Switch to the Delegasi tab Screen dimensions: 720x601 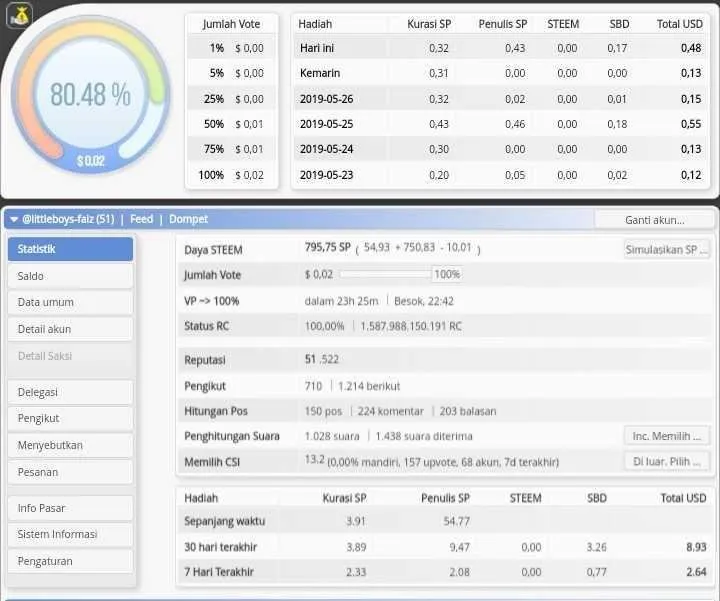pos(70,392)
